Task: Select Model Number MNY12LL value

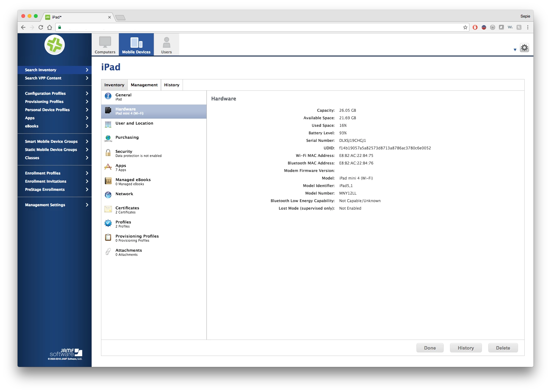Action: (348, 193)
